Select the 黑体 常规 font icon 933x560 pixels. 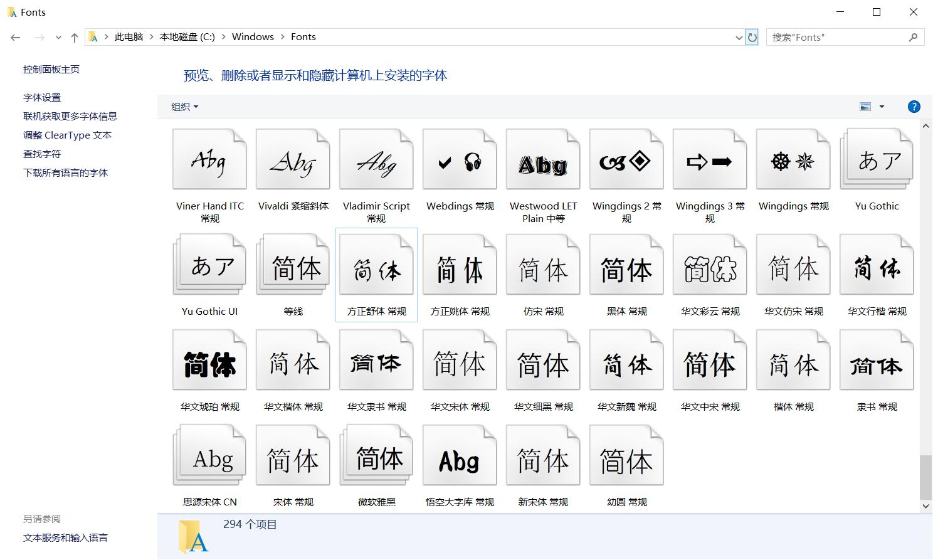click(626, 265)
